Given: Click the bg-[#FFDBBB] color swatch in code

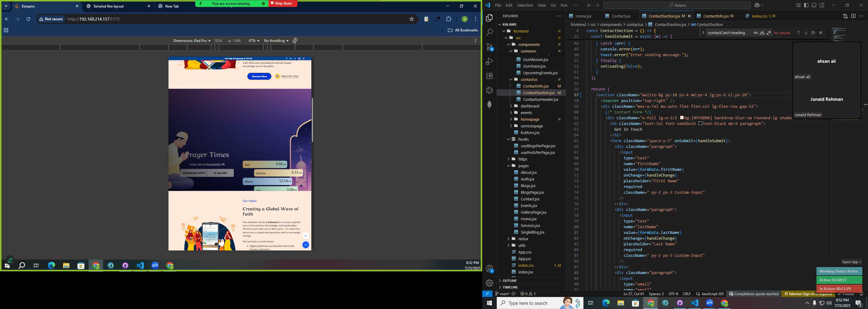Looking at the screenshot, I should (x=682, y=118).
